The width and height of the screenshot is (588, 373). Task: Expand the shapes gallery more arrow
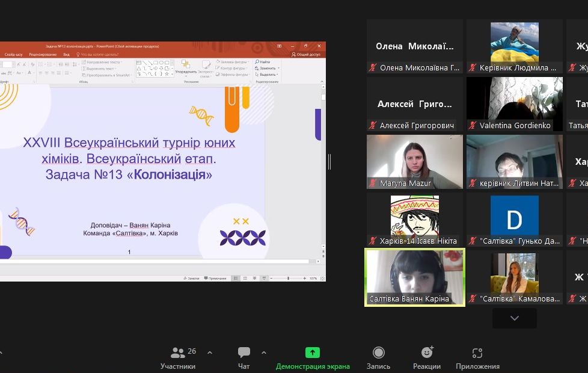click(172, 75)
